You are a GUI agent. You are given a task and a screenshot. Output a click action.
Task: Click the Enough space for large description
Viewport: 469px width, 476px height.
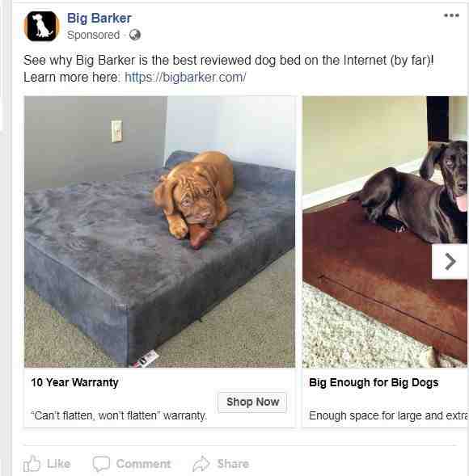click(388, 415)
